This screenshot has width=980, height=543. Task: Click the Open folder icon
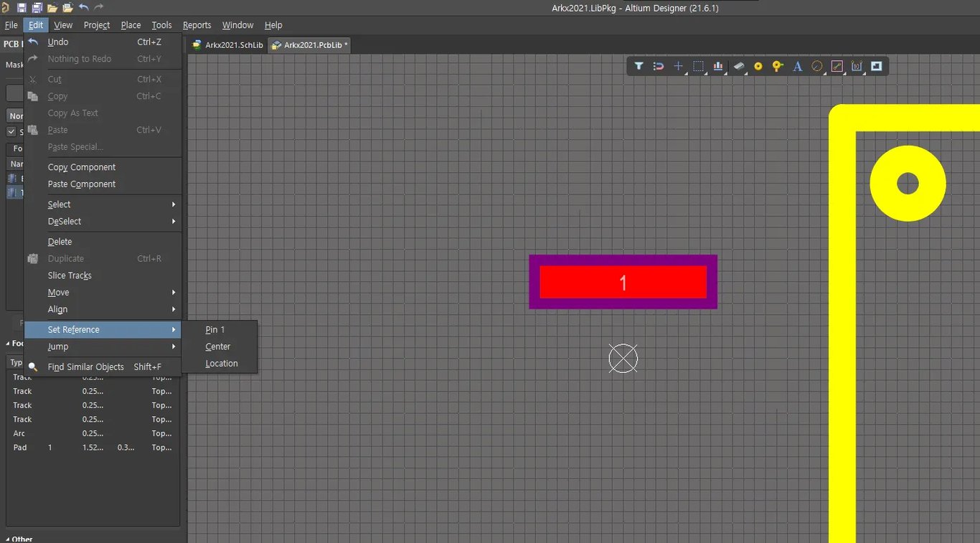52,7
